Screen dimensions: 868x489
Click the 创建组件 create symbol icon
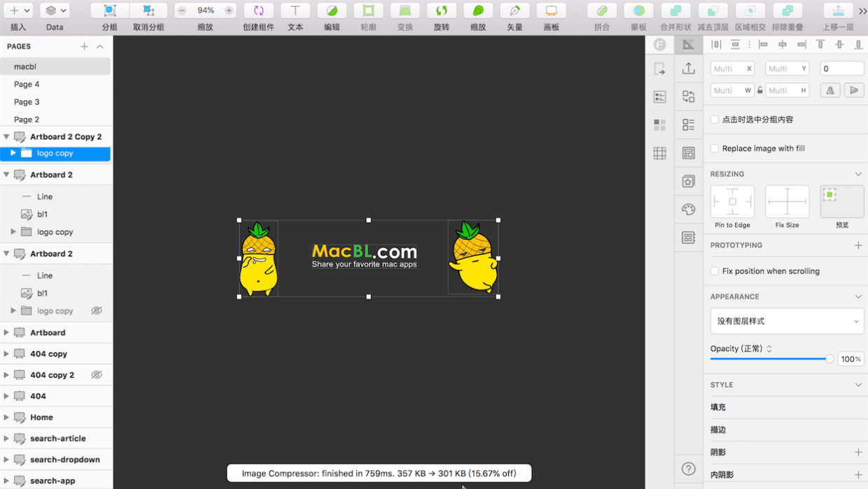tap(259, 11)
